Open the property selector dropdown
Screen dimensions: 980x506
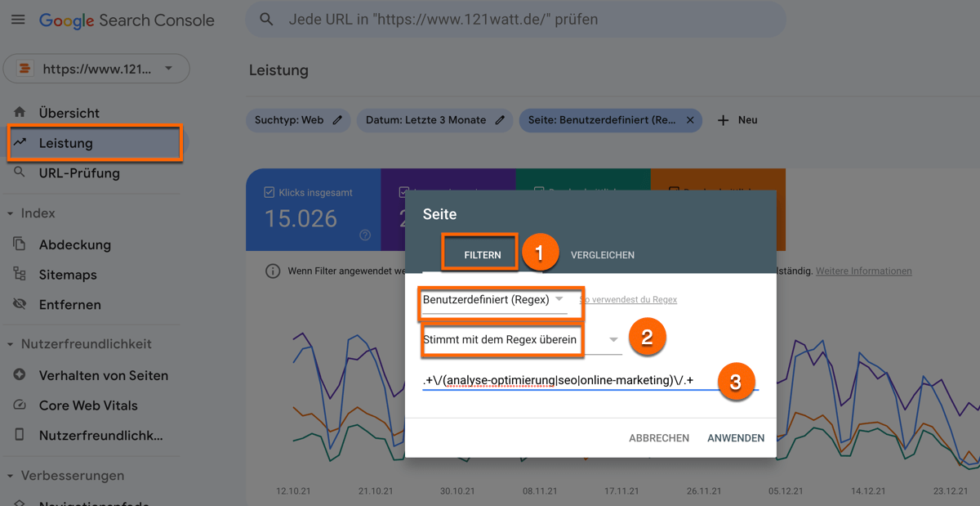click(96, 68)
